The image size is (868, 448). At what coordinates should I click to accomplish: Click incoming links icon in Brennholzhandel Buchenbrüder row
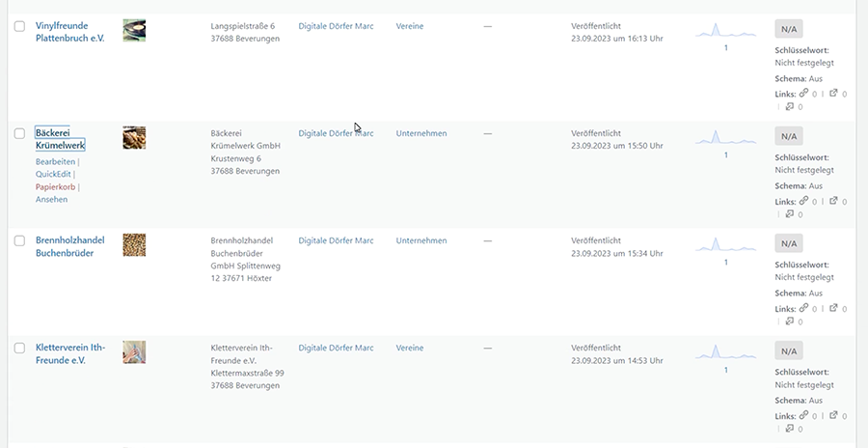[790, 321]
